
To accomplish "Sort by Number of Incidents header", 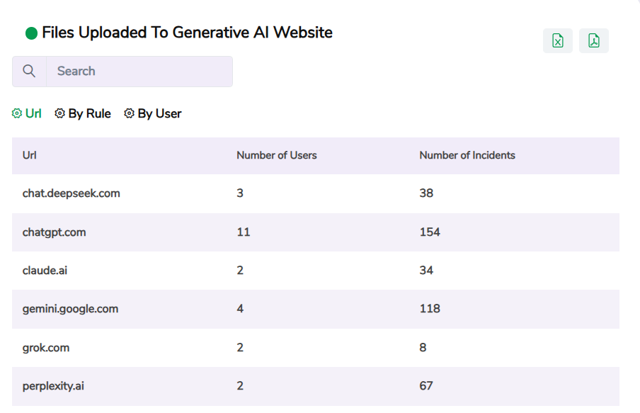I will pyautogui.click(x=467, y=155).
